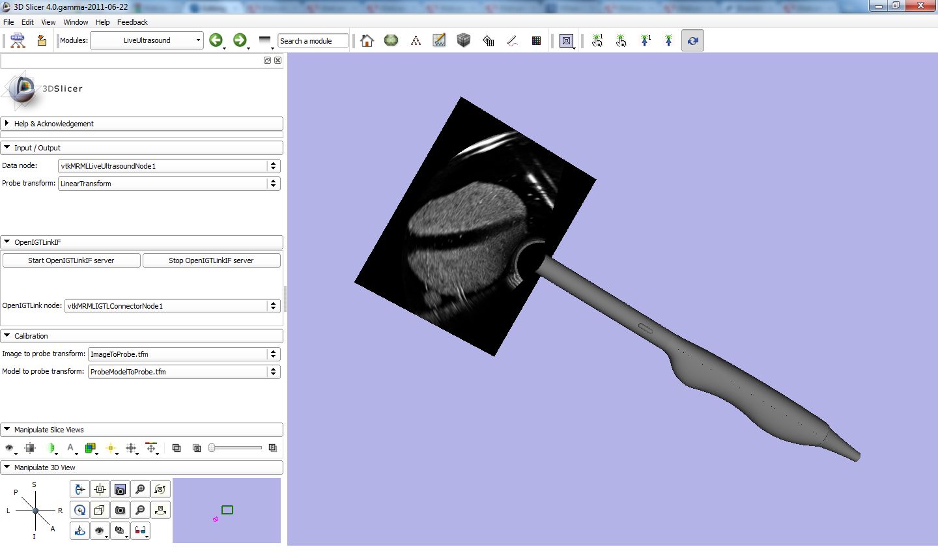Viewport: 938px width, 560px height.
Task: Click the stereo viewing red-blue glasses icon
Action: [140, 531]
